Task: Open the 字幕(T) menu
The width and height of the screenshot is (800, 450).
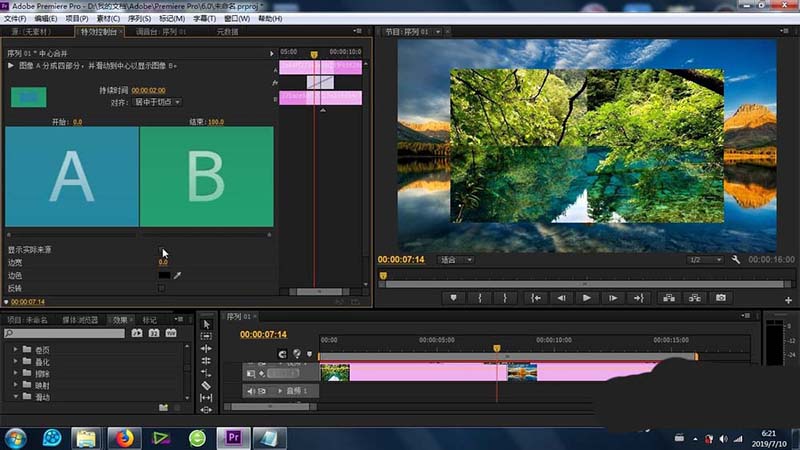Action: coord(204,19)
